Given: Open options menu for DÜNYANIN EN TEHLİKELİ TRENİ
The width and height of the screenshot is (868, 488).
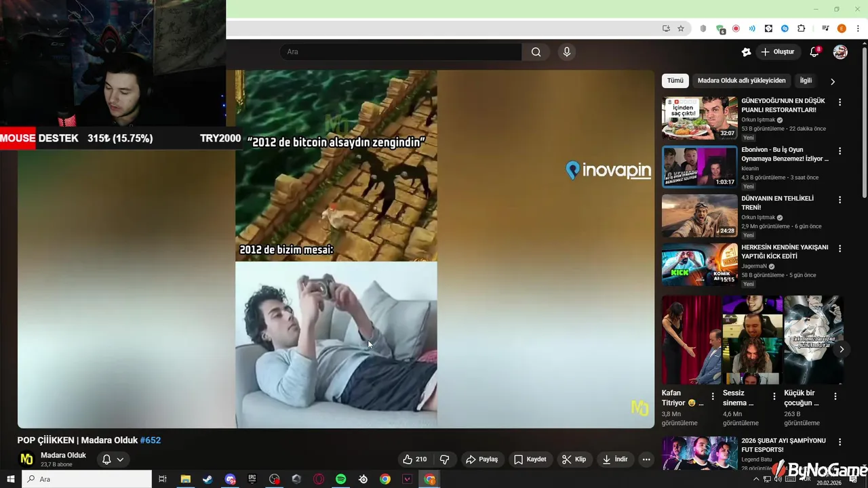Looking at the screenshot, I should click(x=840, y=200).
